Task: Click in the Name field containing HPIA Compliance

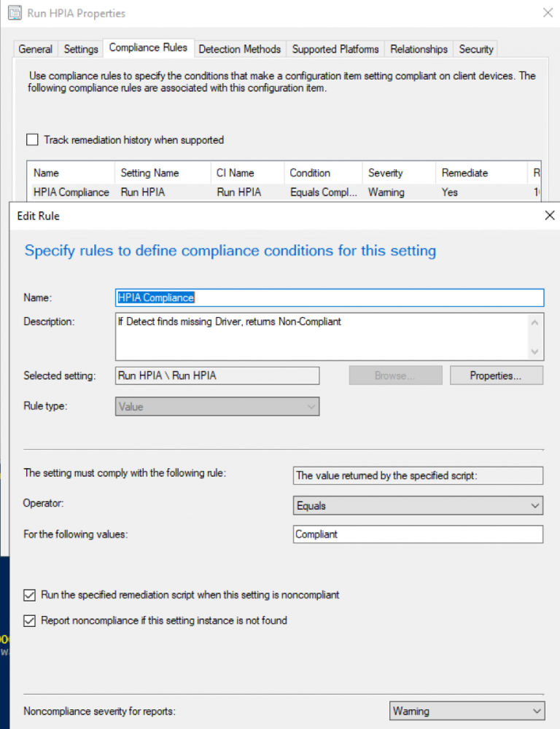Action: 330,297
